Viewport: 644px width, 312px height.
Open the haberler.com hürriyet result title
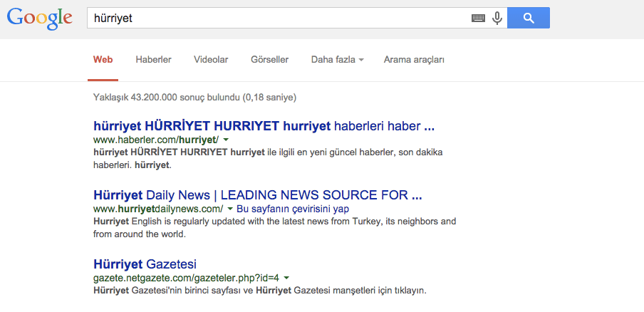264,126
